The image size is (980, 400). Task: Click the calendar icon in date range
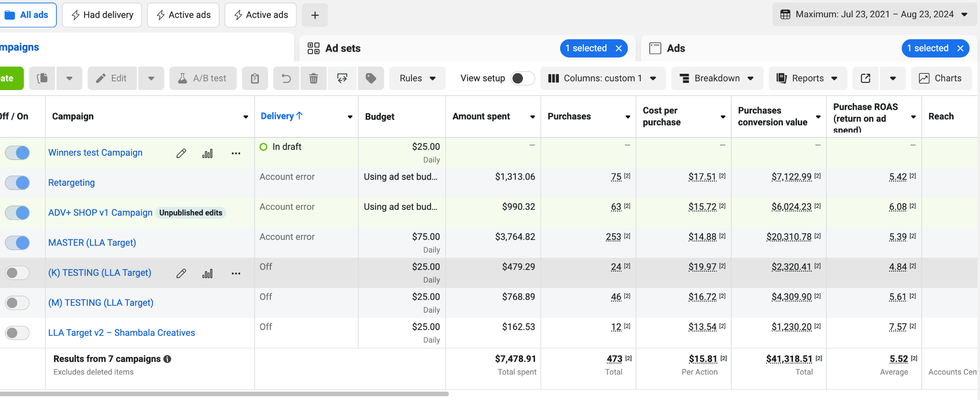[785, 14]
